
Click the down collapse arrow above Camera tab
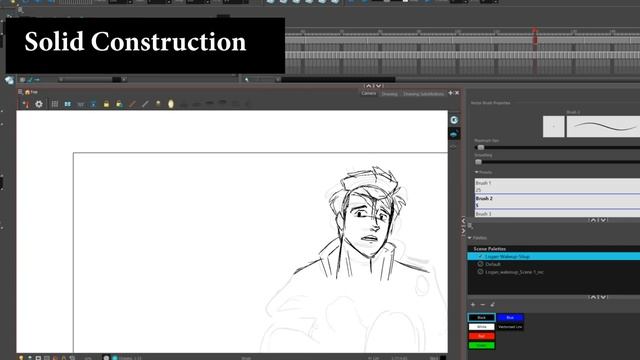point(378,86)
